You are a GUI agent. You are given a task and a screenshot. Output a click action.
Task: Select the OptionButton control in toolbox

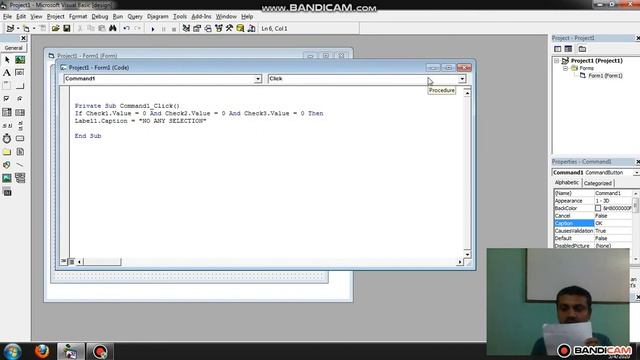20,99
